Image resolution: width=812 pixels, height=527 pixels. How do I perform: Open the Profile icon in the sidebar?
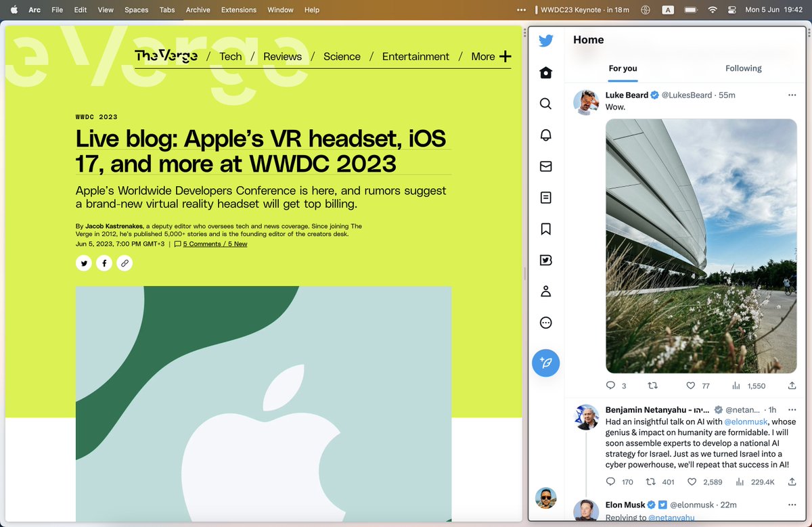click(x=545, y=291)
